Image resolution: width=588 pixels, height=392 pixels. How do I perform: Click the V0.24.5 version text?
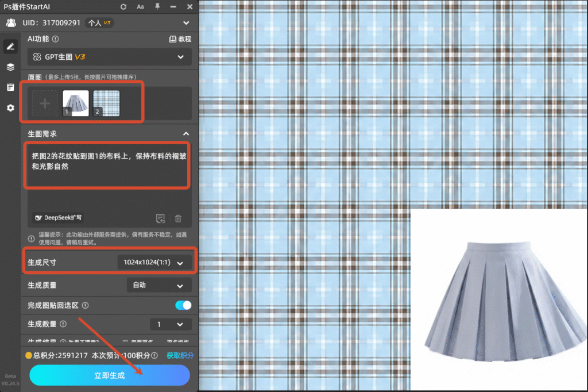tap(10, 384)
